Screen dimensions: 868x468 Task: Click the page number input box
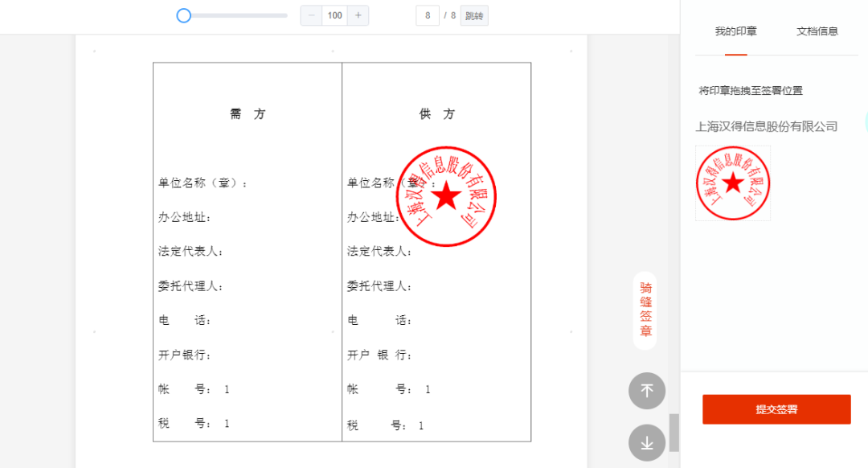coord(428,15)
